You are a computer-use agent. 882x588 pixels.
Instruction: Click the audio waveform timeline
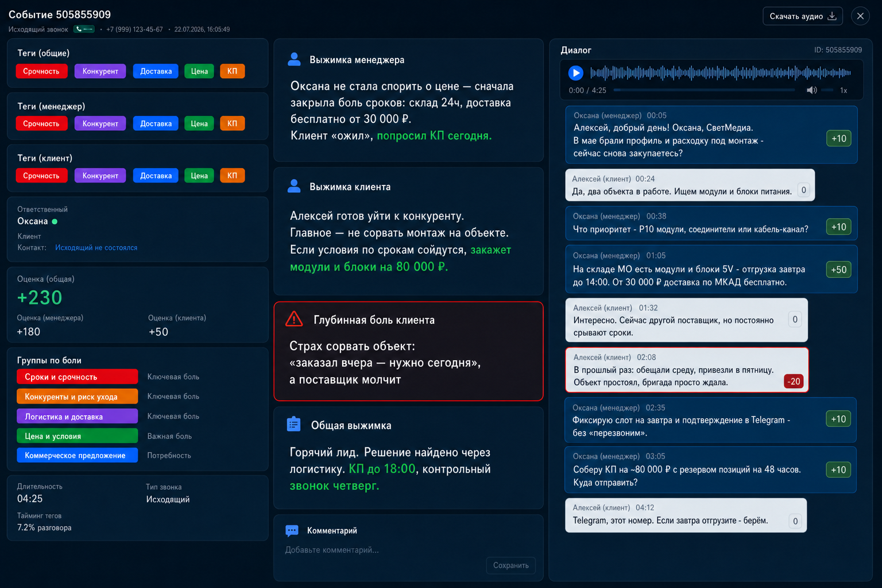coord(721,73)
